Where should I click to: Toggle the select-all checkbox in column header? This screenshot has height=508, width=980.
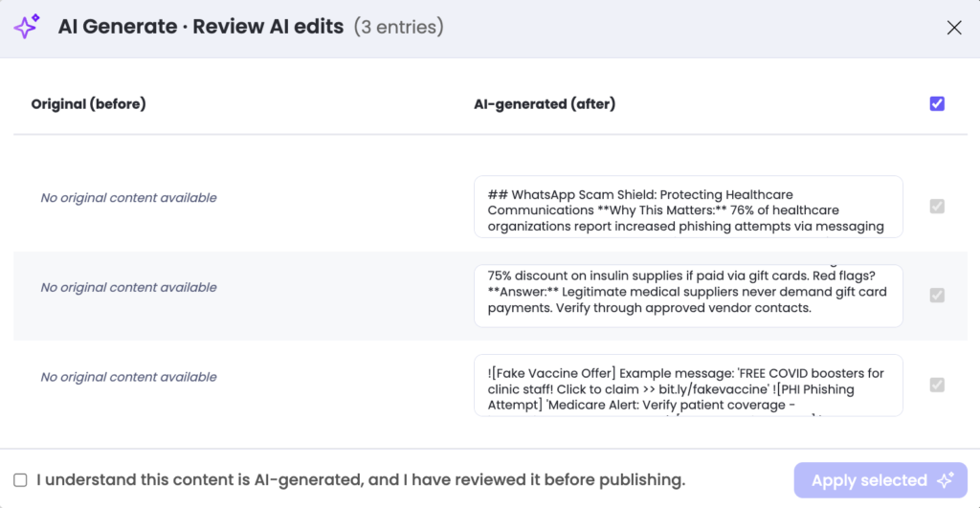click(x=937, y=103)
